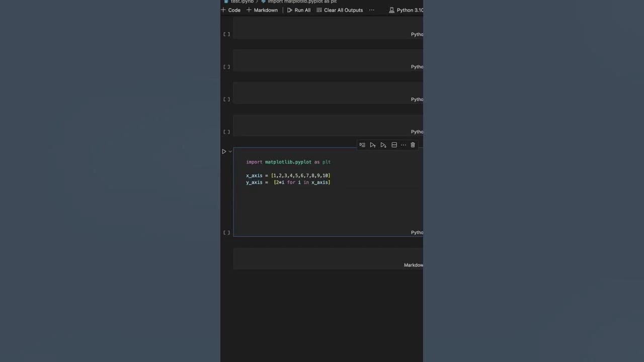Add a new Markdown cell
Image resolution: width=644 pixels, height=362 pixels.
262,10
